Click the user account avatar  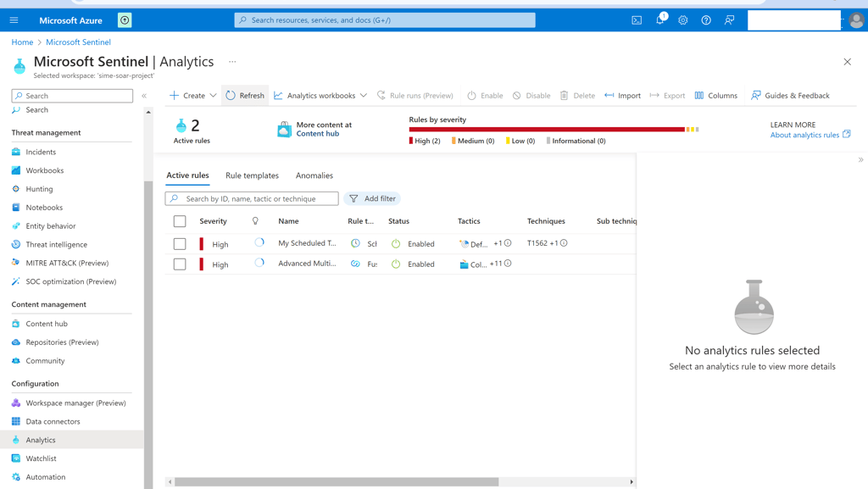(x=856, y=20)
